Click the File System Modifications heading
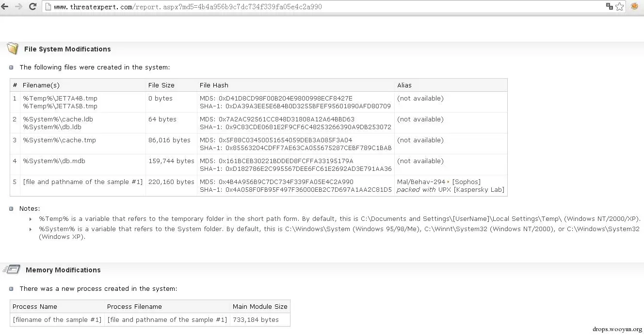Screen dimensions: 644x335 pos(67,49)
